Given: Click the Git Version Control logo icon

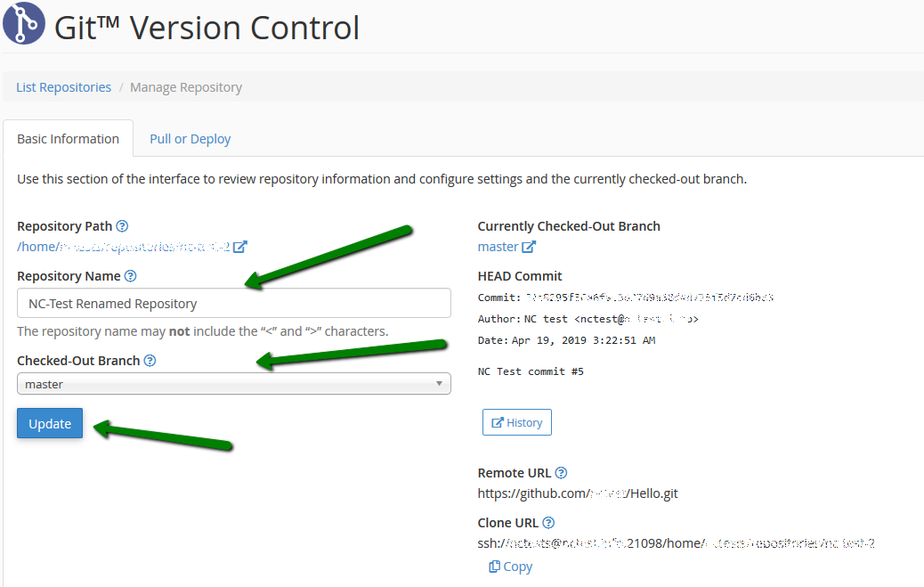Looking at the screenshot, I should coord(23,23).
